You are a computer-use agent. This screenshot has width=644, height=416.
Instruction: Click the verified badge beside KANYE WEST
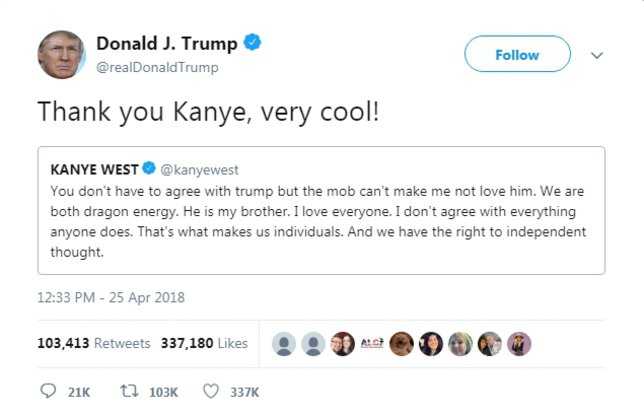pyautogui.click(x=149, y=168)
